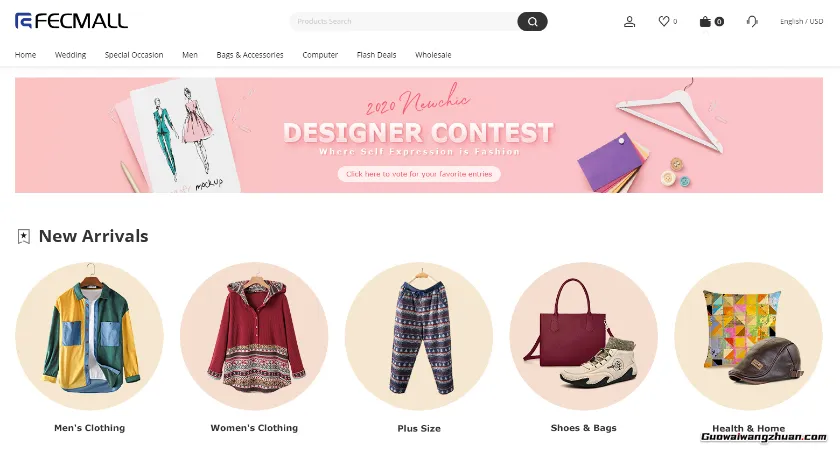Select the Shoes & Bags category circle
The width and height of the screenshot is (840, 452).
583,336
